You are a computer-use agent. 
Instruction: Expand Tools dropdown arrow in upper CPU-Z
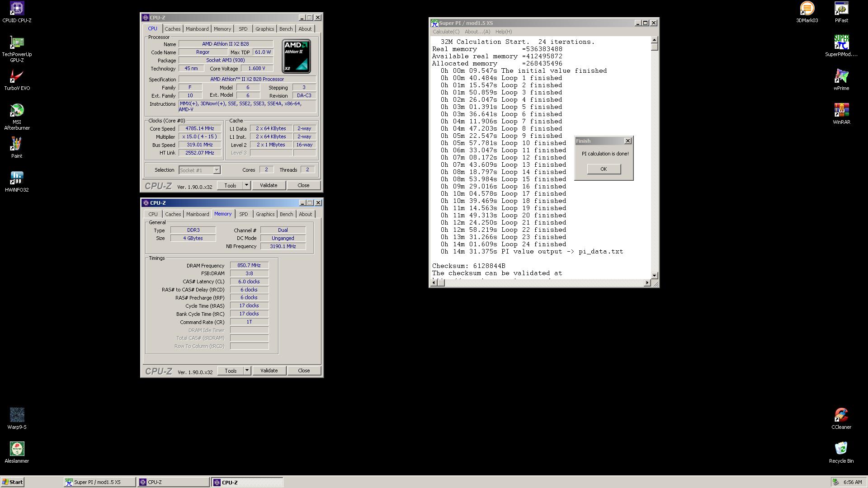coord(246,185)
